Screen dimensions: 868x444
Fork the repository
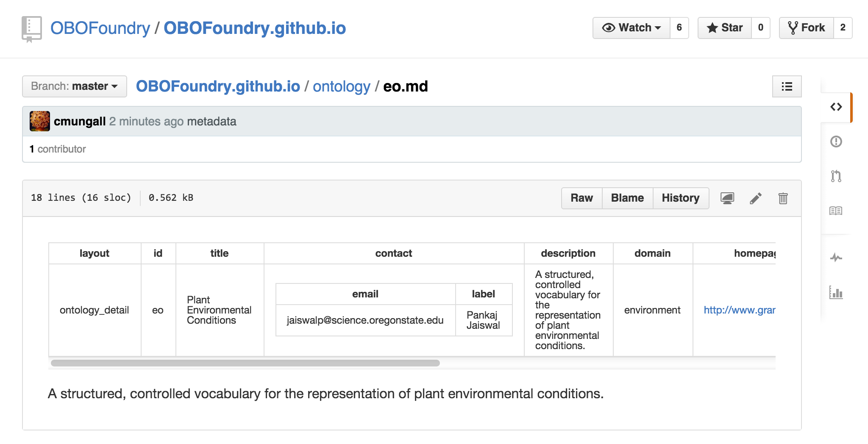[807, 28]
